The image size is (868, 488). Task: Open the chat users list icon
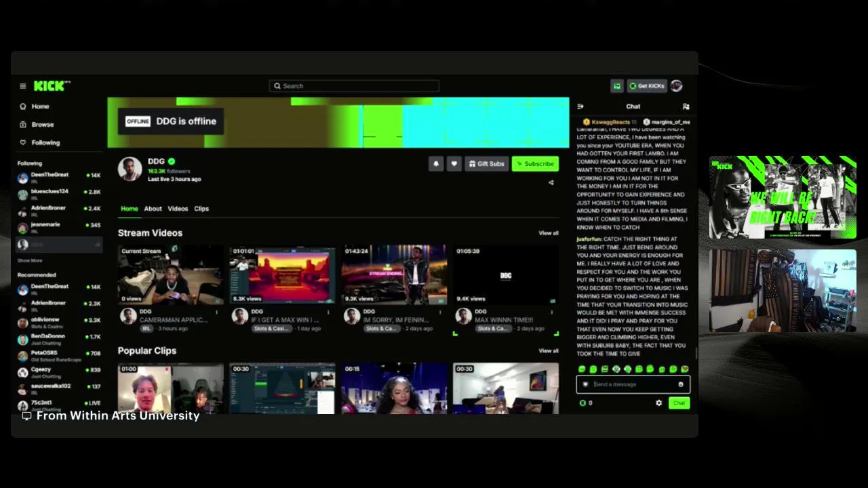tap(686, 106)
